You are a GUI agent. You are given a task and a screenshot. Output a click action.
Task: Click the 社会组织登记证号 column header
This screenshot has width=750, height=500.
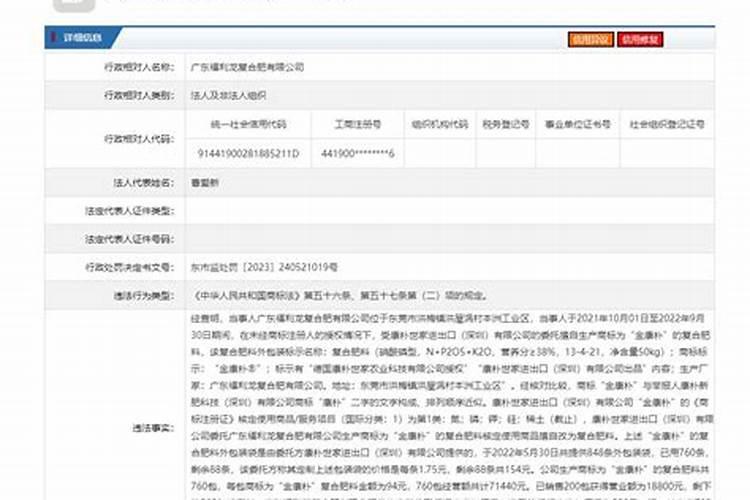[667, 124]
